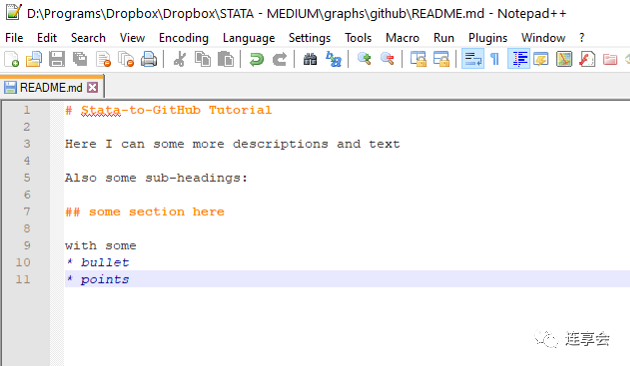630x366 pixels.
Task: Click the '## some section here' line
Action: pyautogui.click(x=145, y=212)
